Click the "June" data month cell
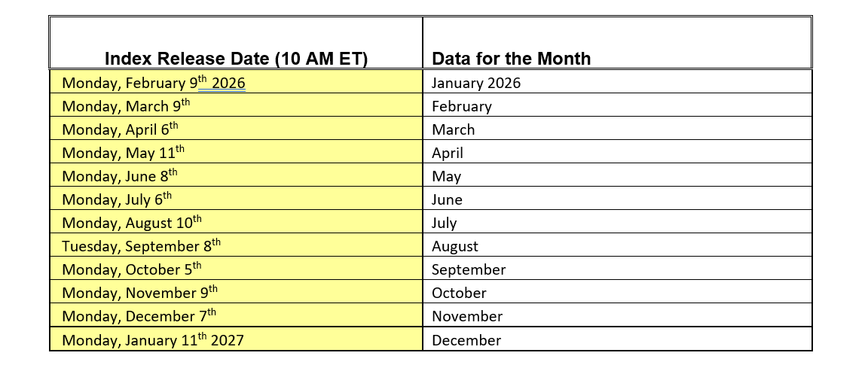The image size is (868, 371). (448, 199)
